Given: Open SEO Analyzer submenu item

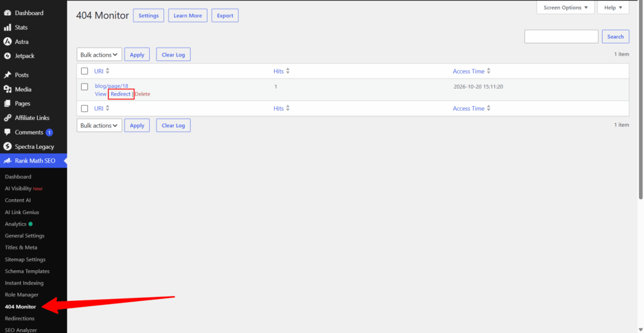Looking at the screenshot, I should tap(21, 330).
